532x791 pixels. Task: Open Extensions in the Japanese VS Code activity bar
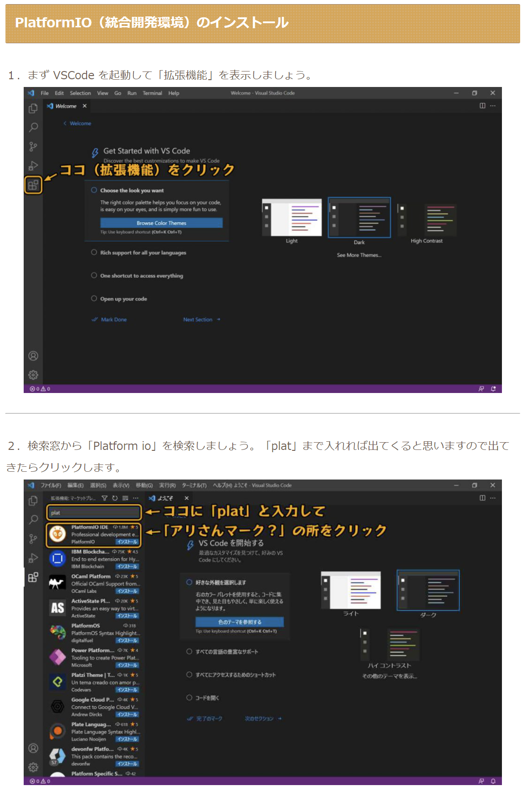tap(33, 577)
